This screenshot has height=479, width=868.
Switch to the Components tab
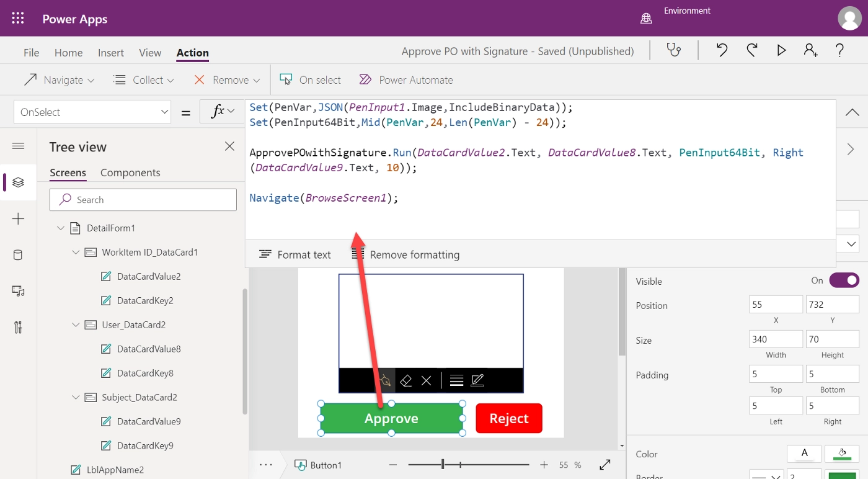point(130,172)
